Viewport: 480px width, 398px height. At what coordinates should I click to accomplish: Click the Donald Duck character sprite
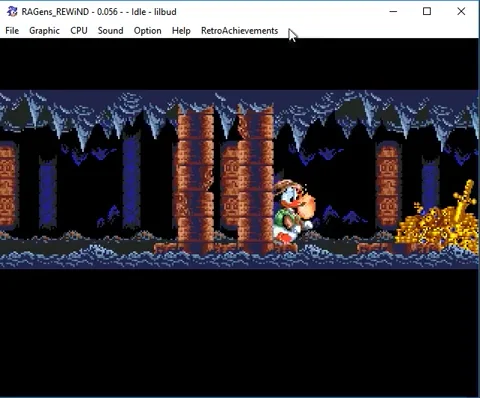point(294,212)
